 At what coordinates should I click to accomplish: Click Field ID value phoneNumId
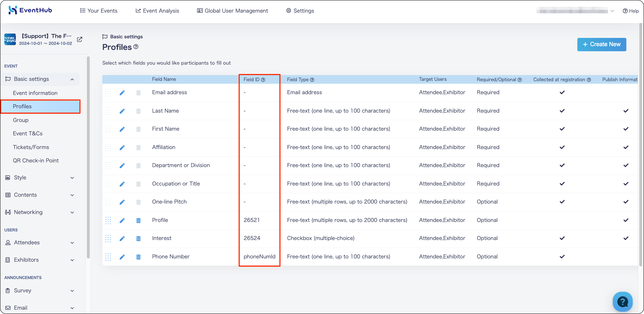click(259, 257)
